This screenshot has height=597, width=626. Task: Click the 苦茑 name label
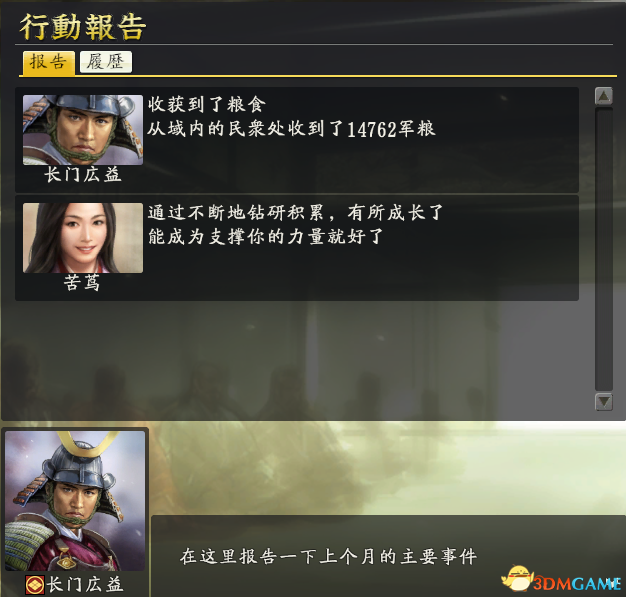82,283
